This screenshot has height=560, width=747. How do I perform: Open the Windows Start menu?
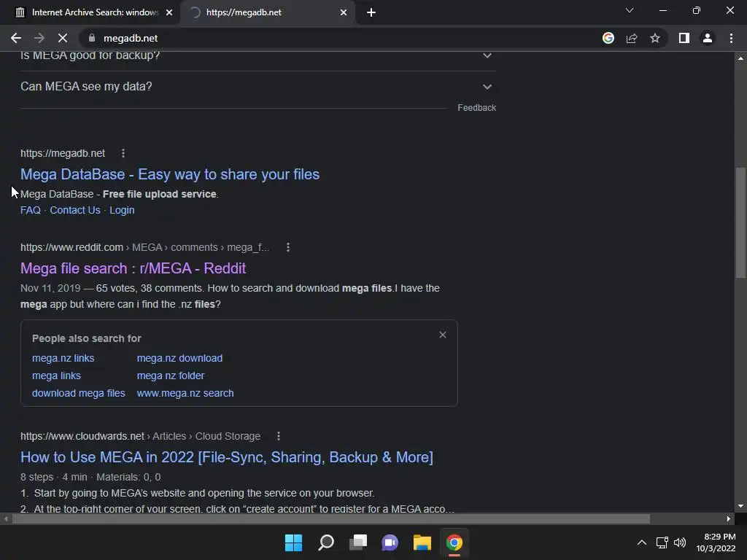(293, 542)
